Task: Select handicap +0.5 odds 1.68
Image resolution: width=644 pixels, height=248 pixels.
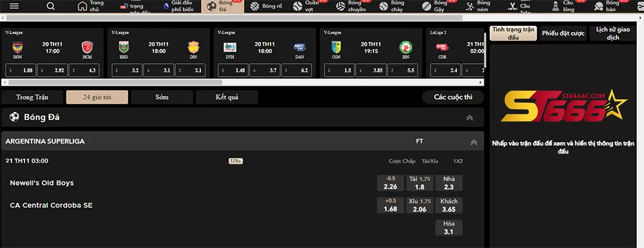Action: click(x=390, y=205)
